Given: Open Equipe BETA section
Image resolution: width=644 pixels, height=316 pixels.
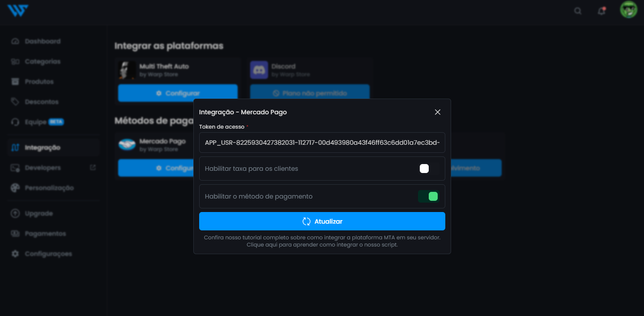Looking at the screenshot, I should (53, 122).
